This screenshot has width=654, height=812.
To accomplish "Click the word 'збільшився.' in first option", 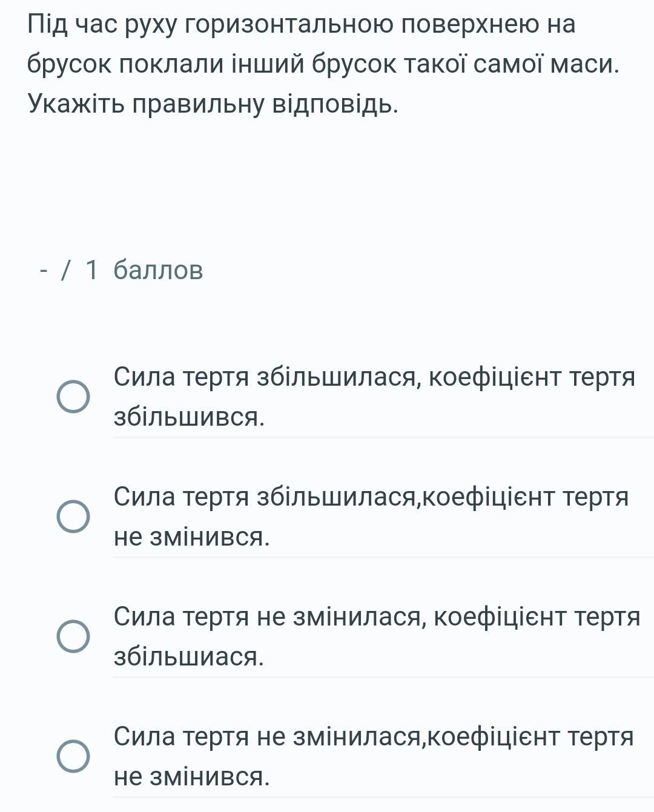I will coord(189,417).
